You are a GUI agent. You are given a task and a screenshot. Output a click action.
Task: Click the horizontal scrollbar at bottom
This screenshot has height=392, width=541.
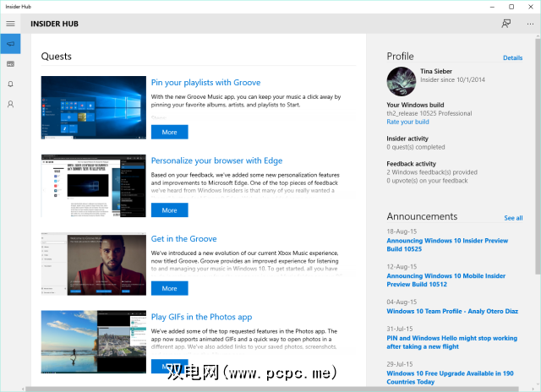pyautogui.click(x=272, y=389)
